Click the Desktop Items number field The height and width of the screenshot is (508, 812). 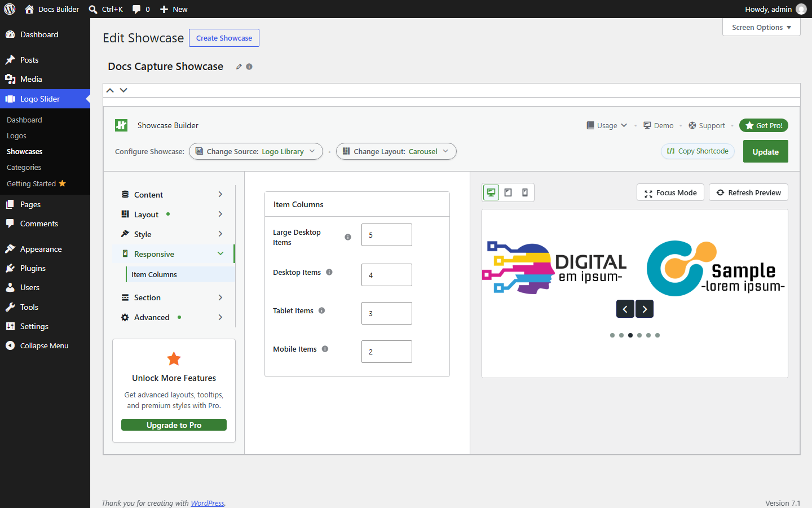point(387,275)
